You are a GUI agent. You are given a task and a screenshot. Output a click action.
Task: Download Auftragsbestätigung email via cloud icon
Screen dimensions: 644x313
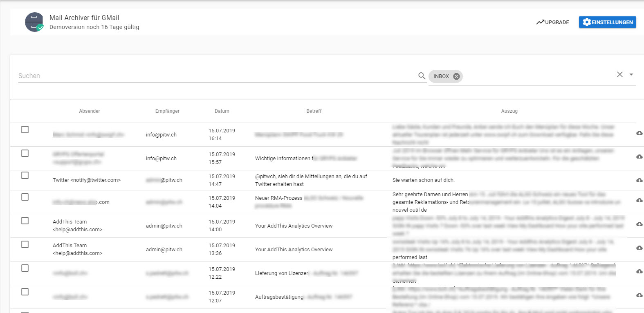click(640, 295)
